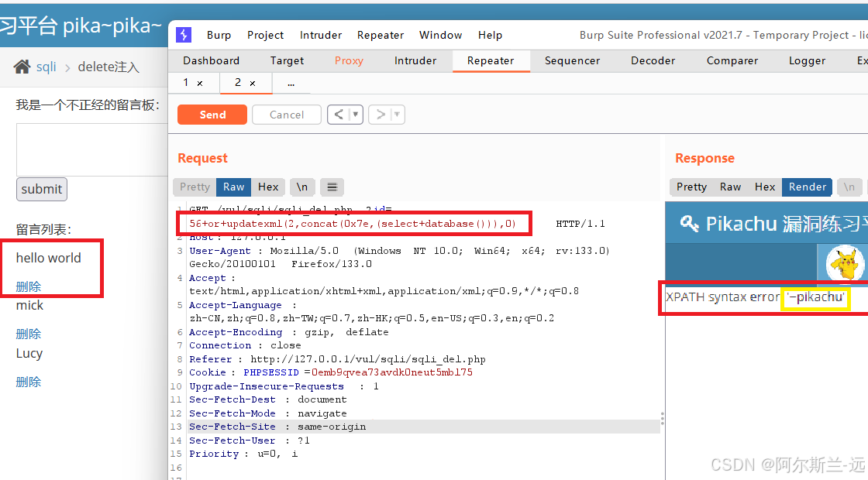Switch the Request view to Hex
This screenshot has width=868, height=480.
[268, 187]
